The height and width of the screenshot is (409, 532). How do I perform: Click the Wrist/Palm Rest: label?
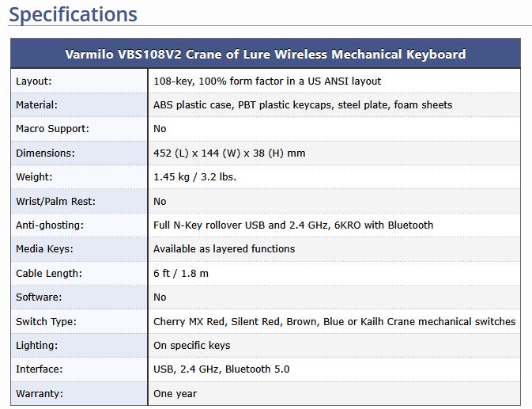[x=55, y=201]
